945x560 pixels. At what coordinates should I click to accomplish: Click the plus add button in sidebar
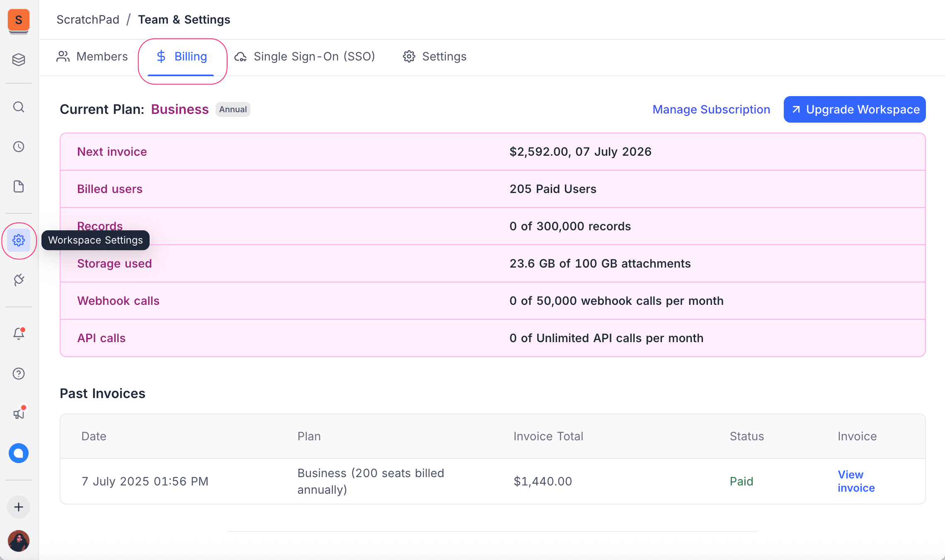point(19,507)
